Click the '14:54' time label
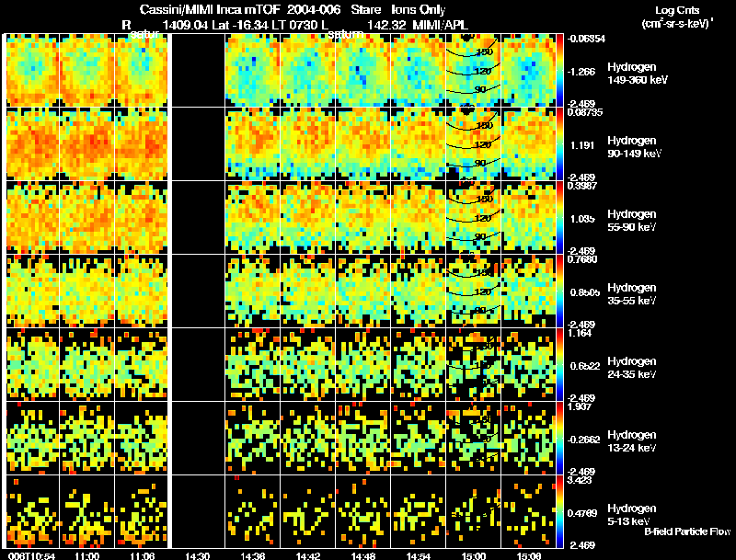This screenshot has width=736, height=560. point(418,556)
